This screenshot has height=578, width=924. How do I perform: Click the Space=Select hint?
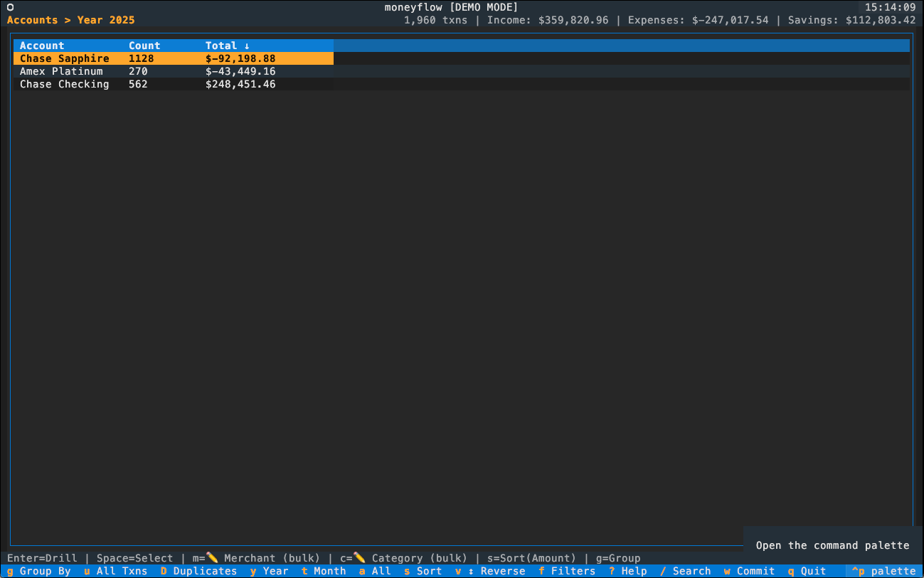tap(135, 558)
